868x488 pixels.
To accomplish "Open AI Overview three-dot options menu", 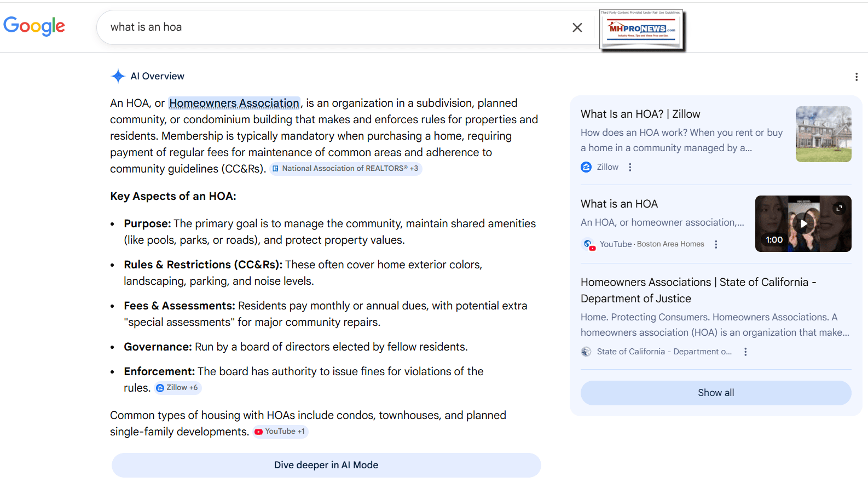I will [856, 77].
